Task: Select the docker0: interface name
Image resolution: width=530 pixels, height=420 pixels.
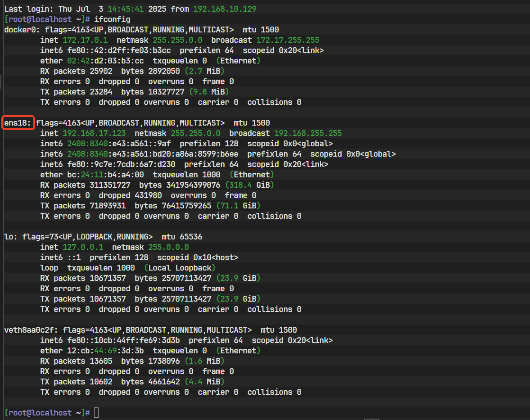Action: click(23, 30)
